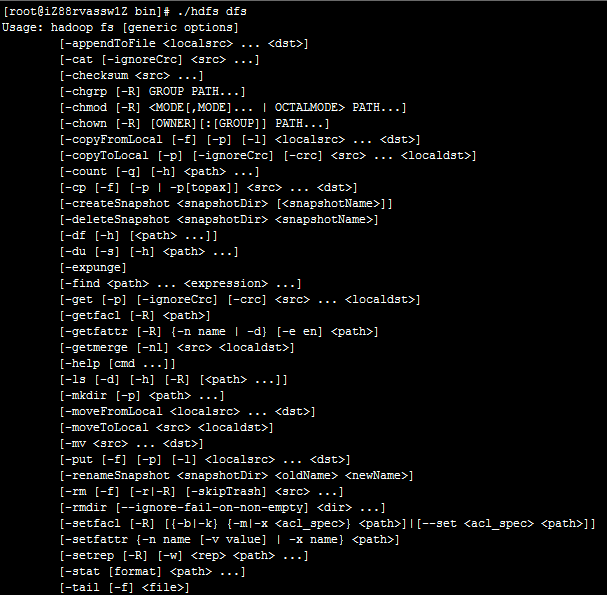607x595 pixels.
Task: Click the -mkdir [-p] line
Action: coord(142,396)
